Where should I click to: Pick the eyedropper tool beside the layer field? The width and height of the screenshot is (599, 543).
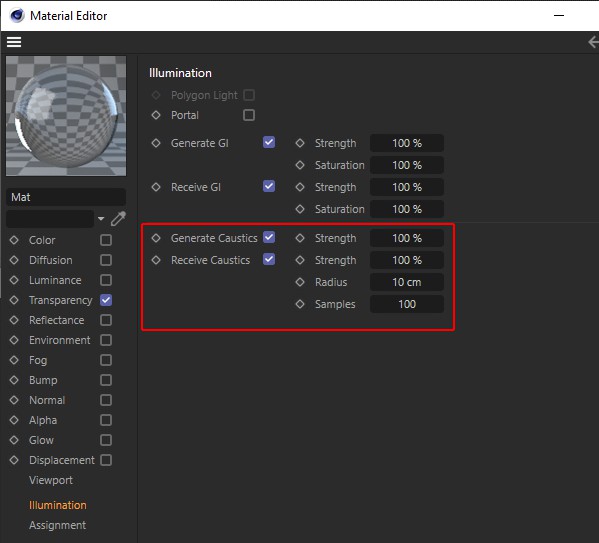pos(118,219)
